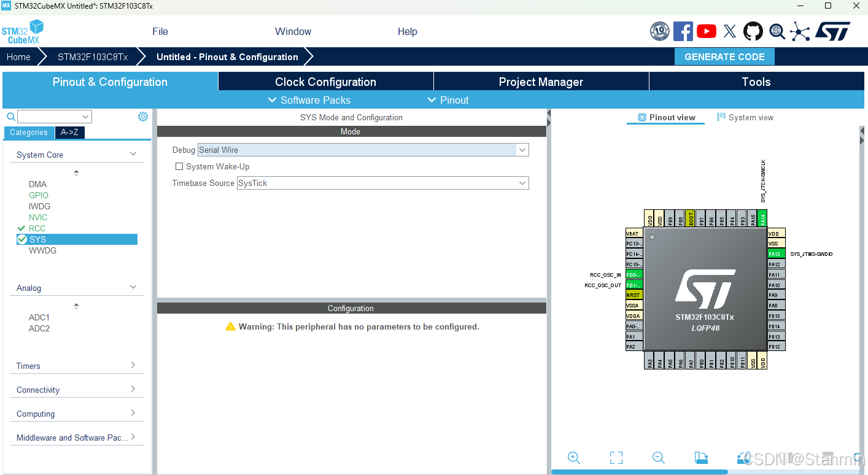Collapse the mode panel with the splitter arrow

coord(549,117)
